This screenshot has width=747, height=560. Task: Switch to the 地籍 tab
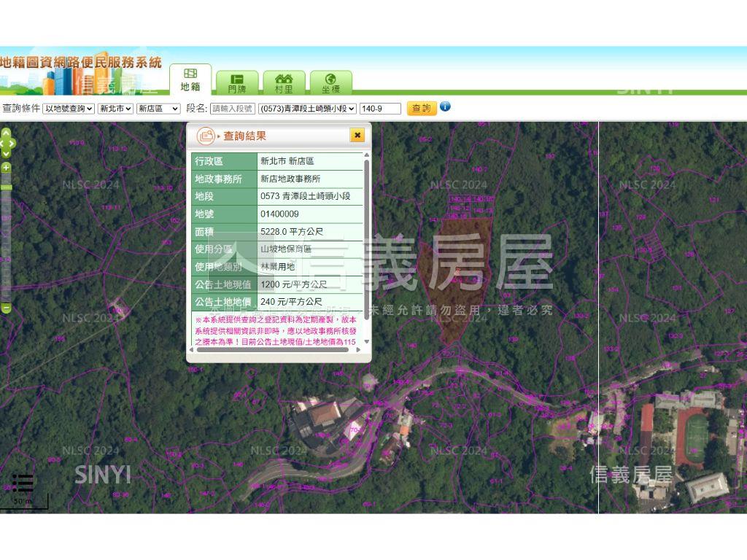[190, 79]
